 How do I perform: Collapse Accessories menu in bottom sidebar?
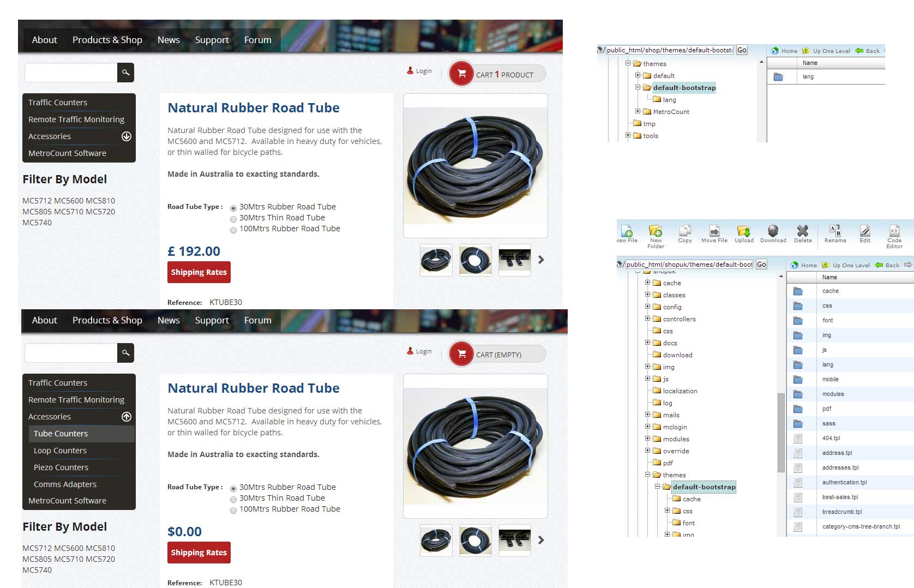(127, 417)
